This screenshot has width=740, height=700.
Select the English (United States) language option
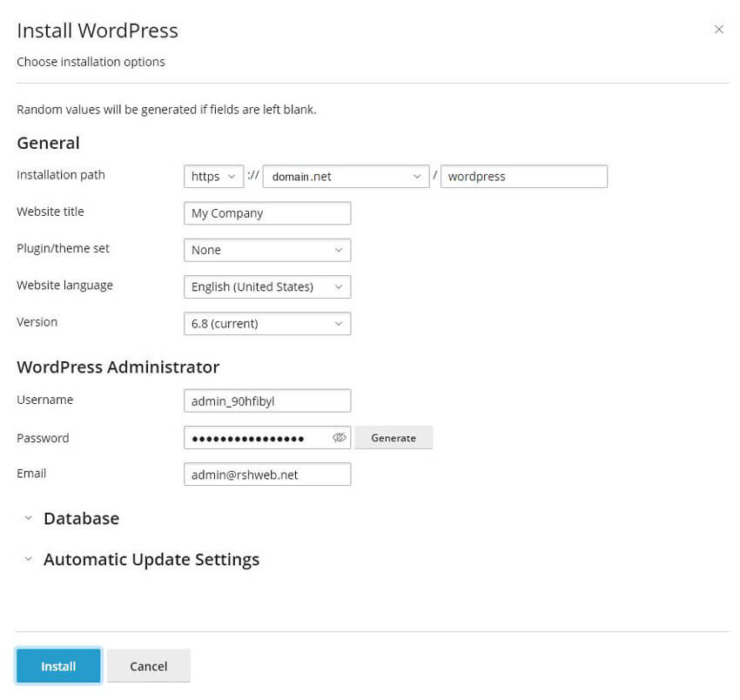(x=266, y=286)
